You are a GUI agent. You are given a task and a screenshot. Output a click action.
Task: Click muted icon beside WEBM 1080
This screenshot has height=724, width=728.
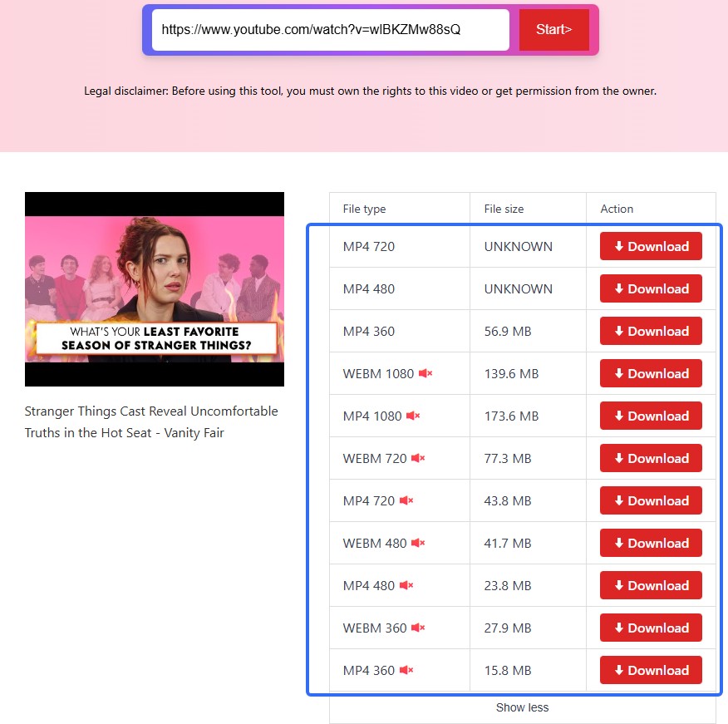pyautogui.click(x=425, y=374)
